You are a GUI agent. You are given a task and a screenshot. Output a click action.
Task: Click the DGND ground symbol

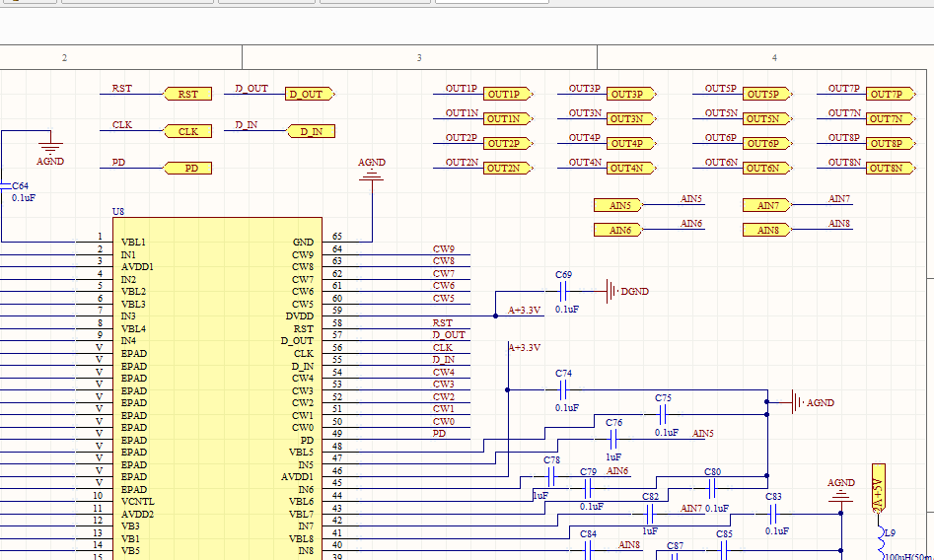611,291
